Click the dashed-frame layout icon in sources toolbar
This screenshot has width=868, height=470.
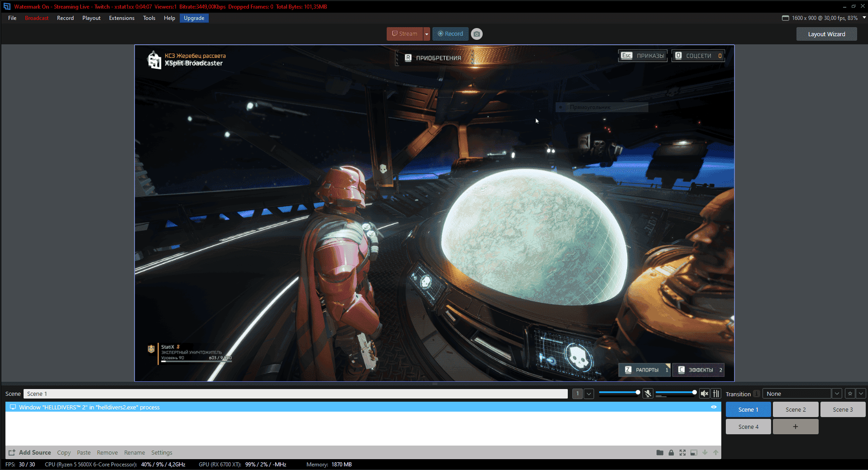tap(694, 452)
